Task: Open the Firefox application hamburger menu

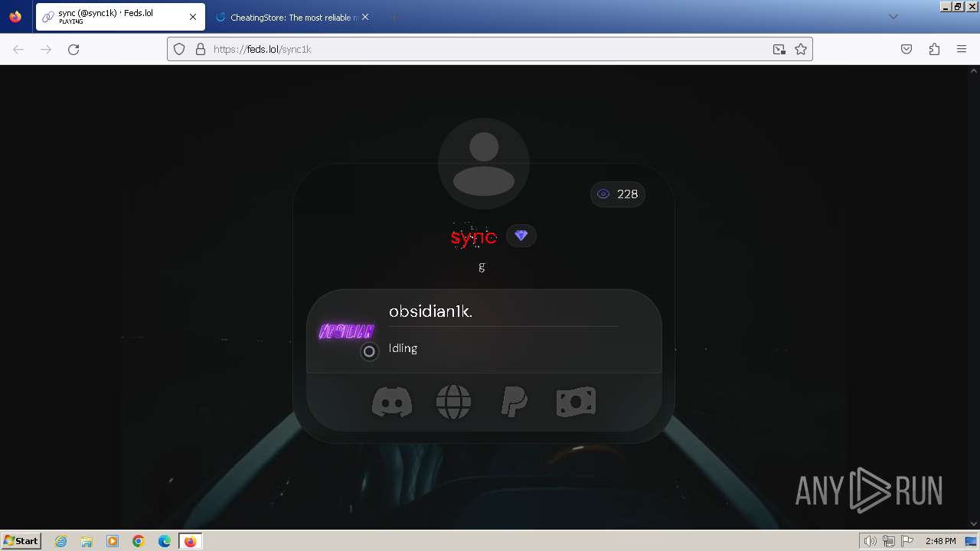Action: [x=962, y=49]
